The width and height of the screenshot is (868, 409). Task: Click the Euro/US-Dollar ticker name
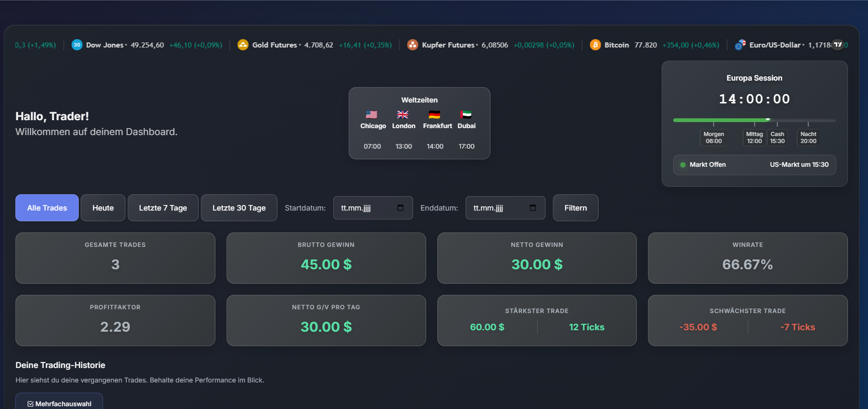click(775, 45)
